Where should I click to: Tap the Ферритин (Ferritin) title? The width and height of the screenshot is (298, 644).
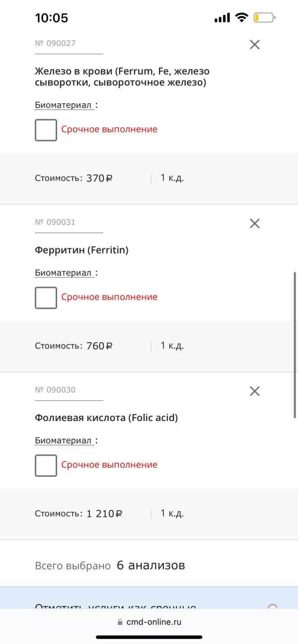point(81,250)
